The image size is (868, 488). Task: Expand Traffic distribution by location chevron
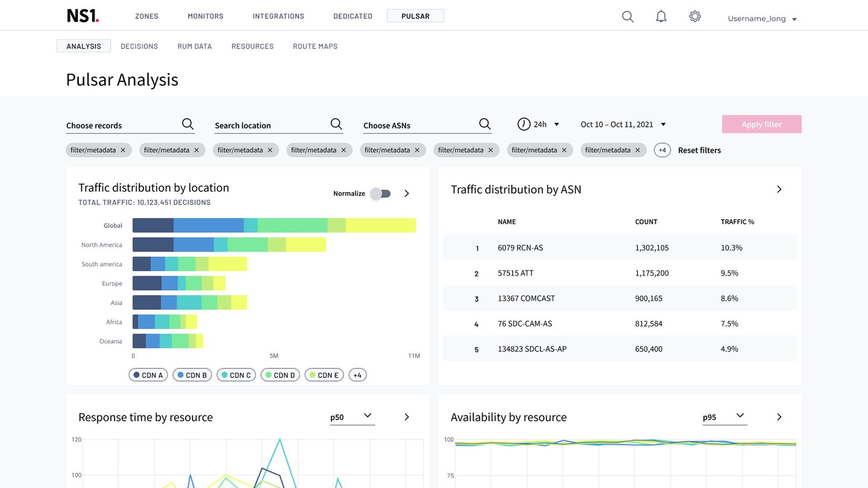pos(407,193)
